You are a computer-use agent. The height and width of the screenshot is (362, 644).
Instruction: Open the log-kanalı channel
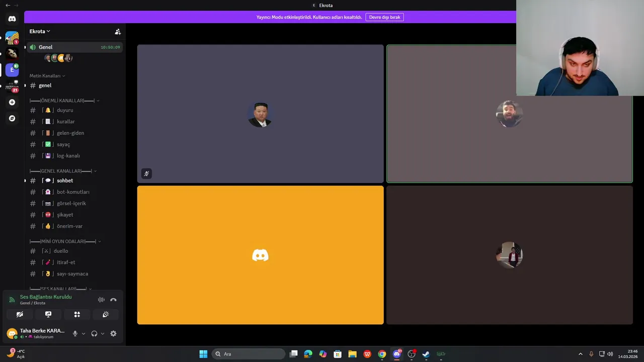point(74,156)
